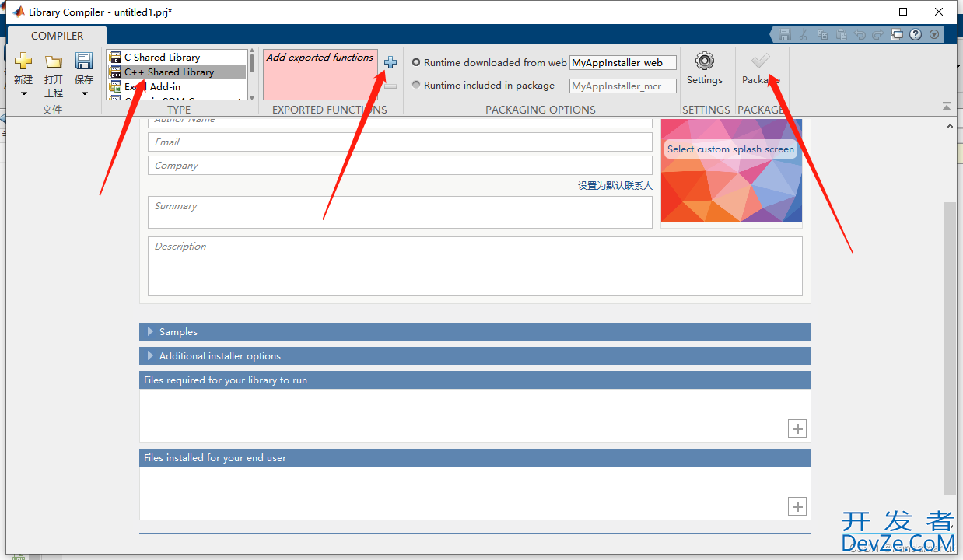Select C Shared Library type
This screenshot has width=963, height=560.
177,57
